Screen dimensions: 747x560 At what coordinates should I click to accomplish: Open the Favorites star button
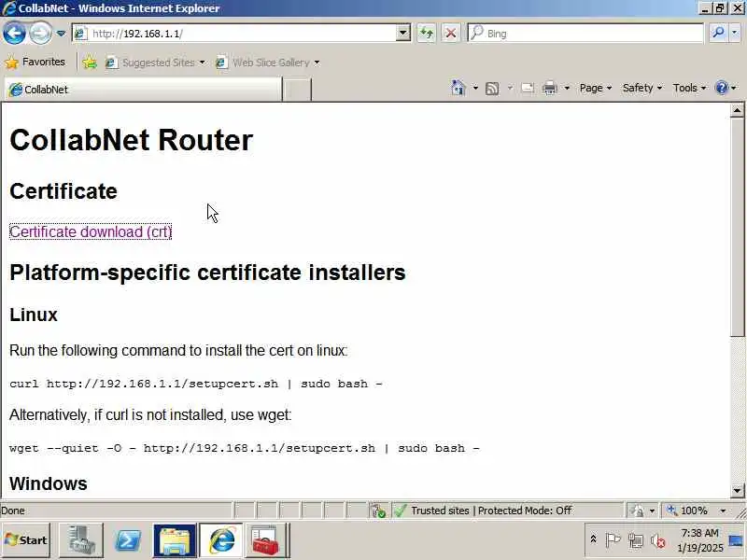point(35,62)
